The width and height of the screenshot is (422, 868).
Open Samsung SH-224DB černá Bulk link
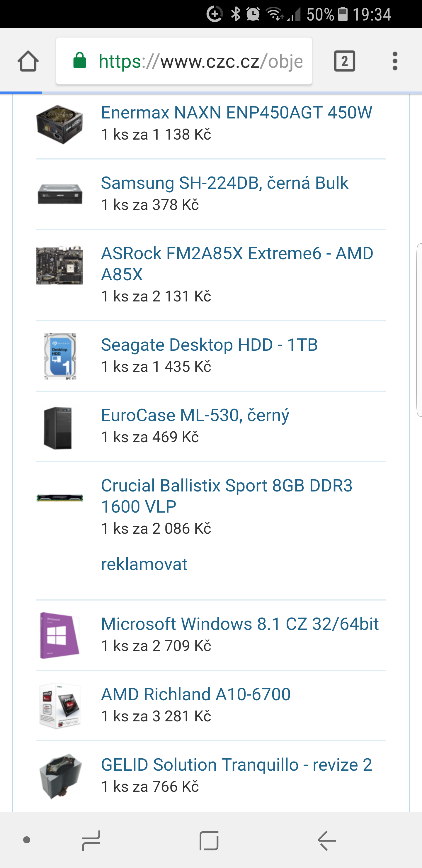coord(224,183)
